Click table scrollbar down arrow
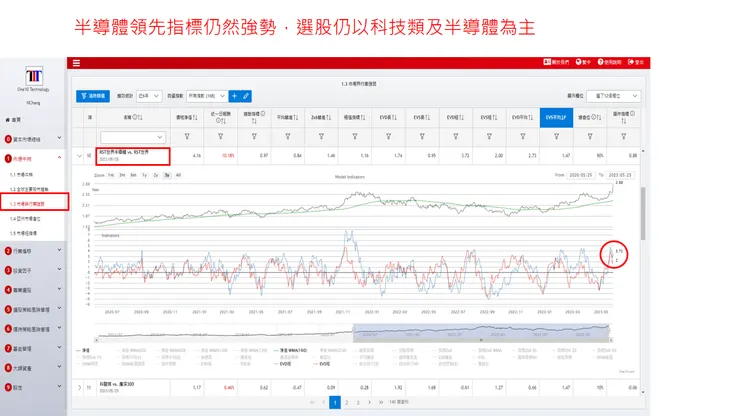The height and width of the screenshot is (416, 740). [643, 392]
